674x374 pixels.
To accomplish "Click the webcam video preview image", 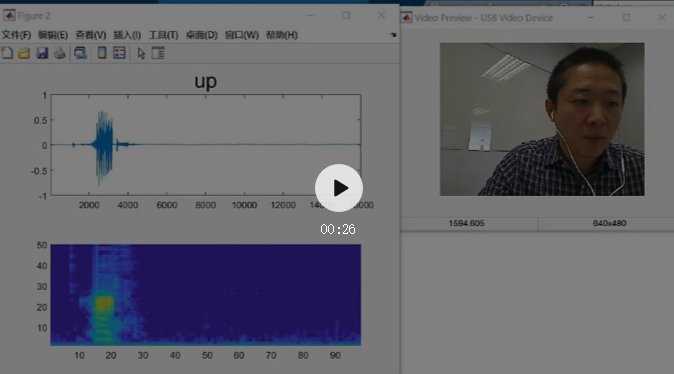I will click(x=542, y=119).
